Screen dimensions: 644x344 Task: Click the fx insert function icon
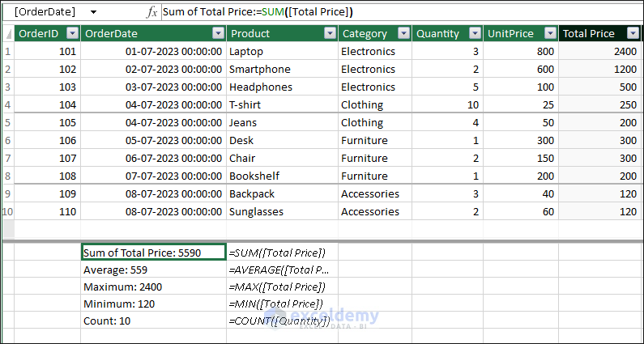coord(151,12)
